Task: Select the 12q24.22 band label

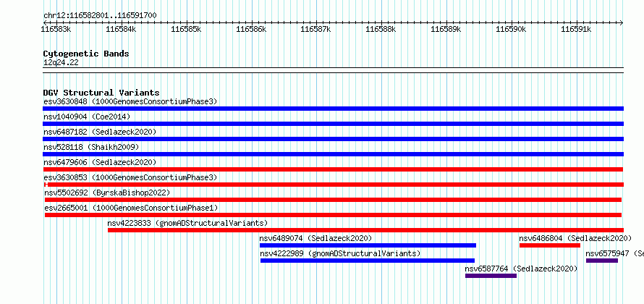Action: click(x=61, y=63)
